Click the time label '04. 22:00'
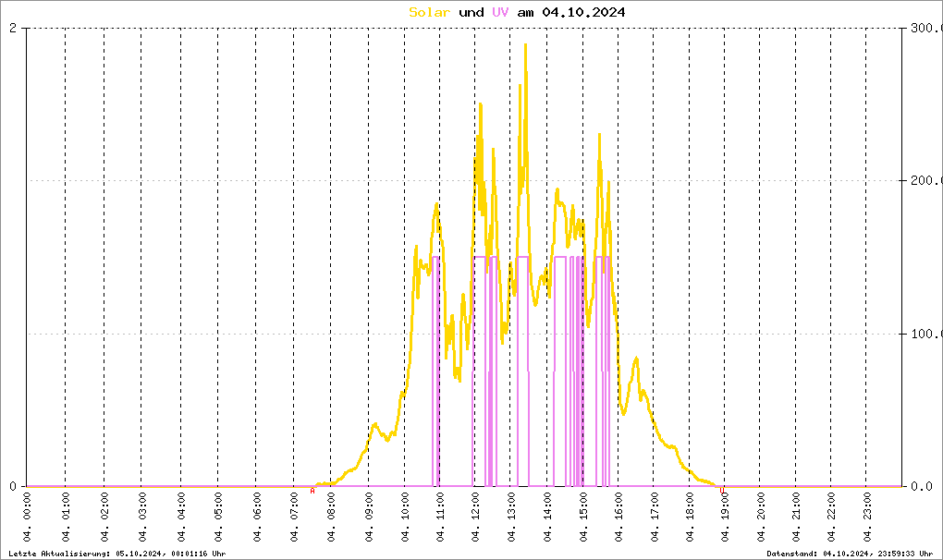The width and height of the screenshot is (943, 560). point(831,517)
